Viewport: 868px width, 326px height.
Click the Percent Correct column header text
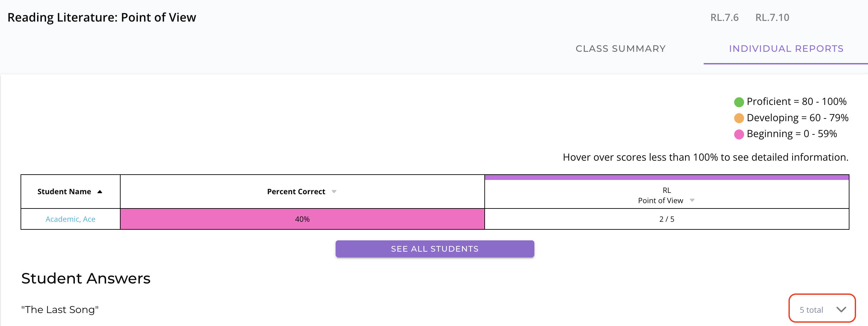click(x=296, y=192)
